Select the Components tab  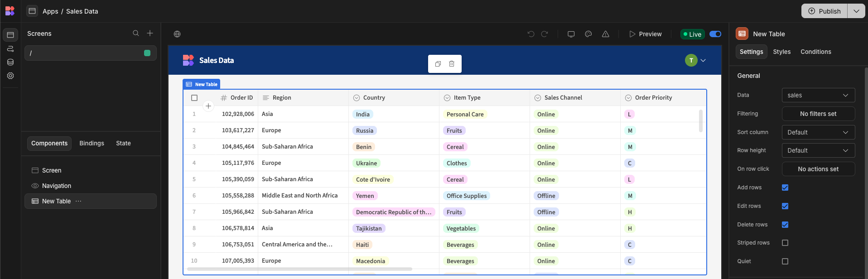49,143
